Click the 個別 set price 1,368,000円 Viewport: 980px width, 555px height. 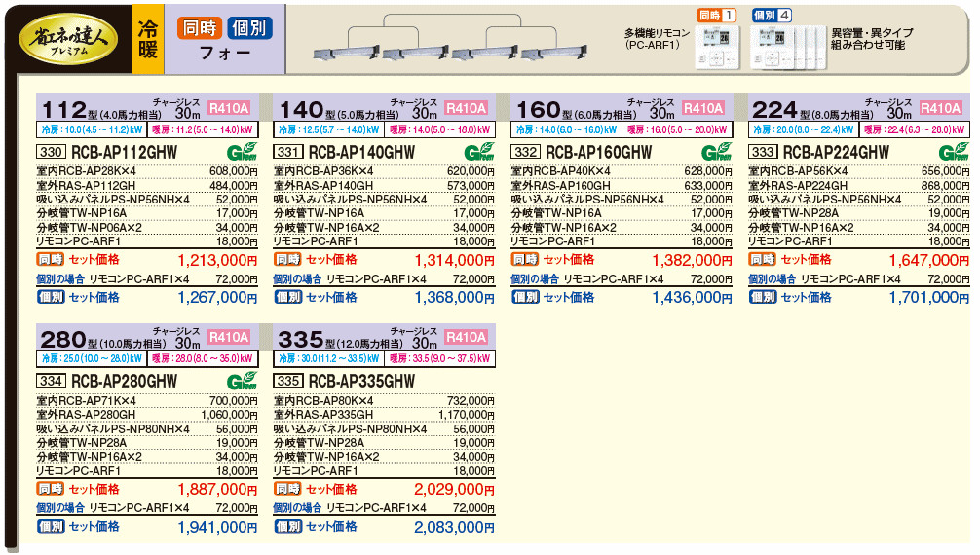454,298
